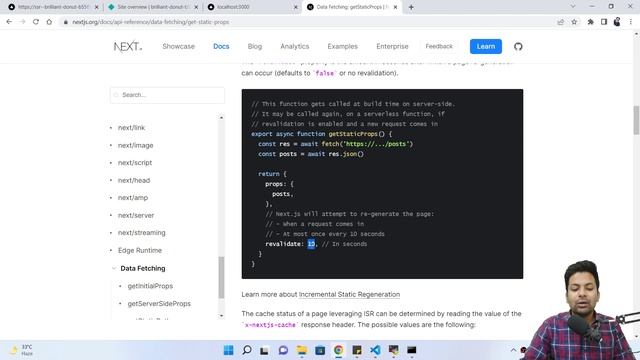
Task: Focus the docs Search field
Action: (x=167, y=95)
